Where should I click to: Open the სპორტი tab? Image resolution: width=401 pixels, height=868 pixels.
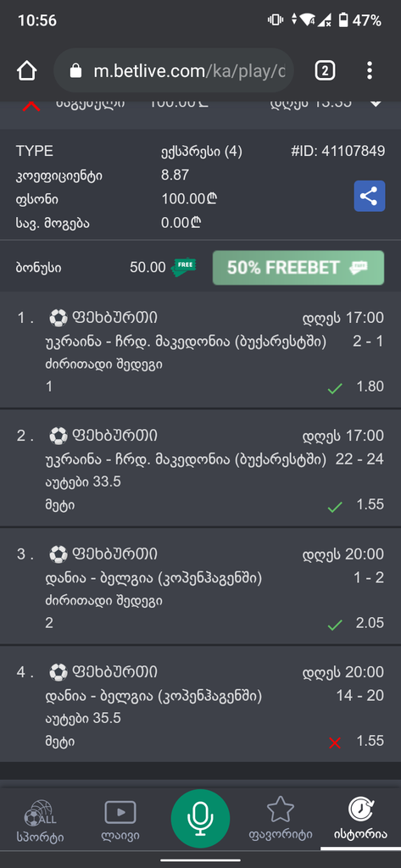(x=40, y=822)
